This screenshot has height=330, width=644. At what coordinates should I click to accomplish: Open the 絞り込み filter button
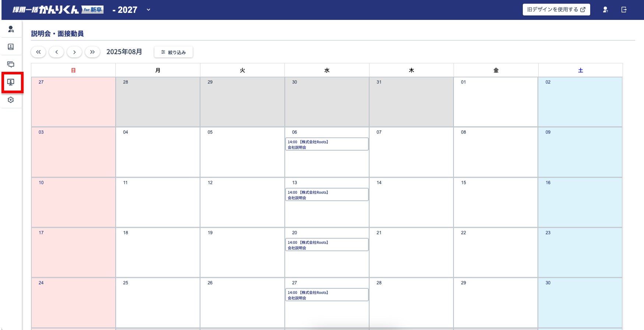[173, 52]
